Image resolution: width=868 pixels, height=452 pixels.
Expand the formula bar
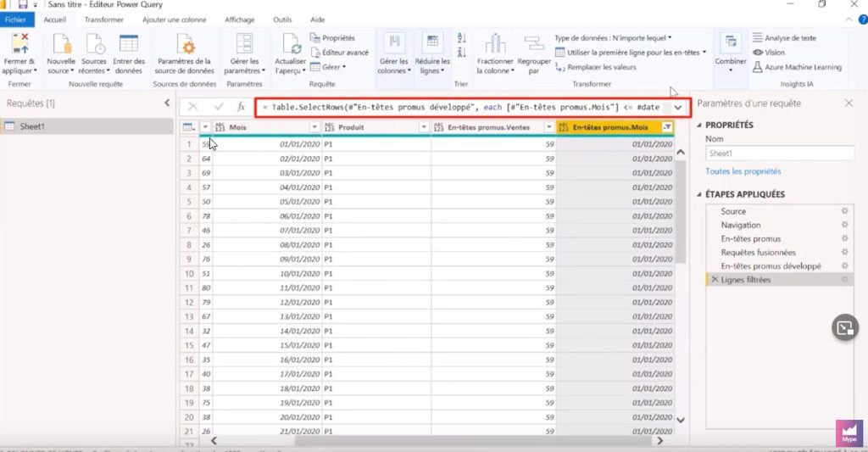678,108
